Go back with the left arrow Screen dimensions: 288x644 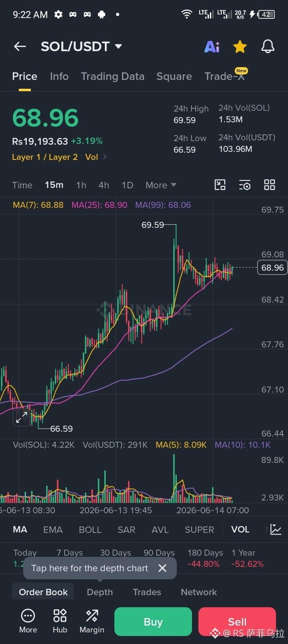(20, 46)
